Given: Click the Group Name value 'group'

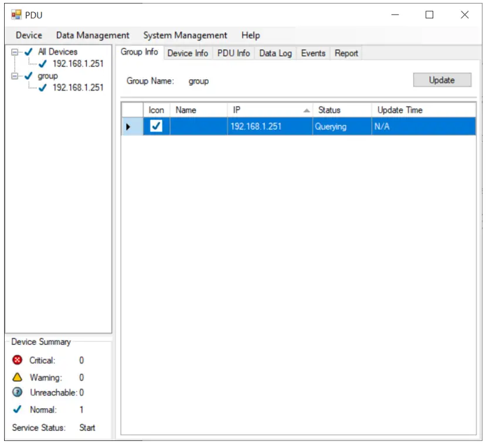Looking at the screenshot, I should [x=198, y=82].
